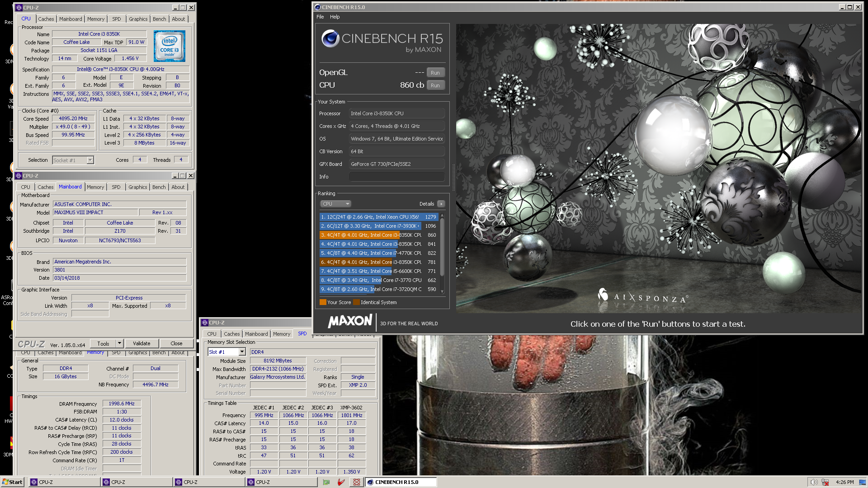Click the Cinebench R15.0 title bar icon

click(318, 7)
